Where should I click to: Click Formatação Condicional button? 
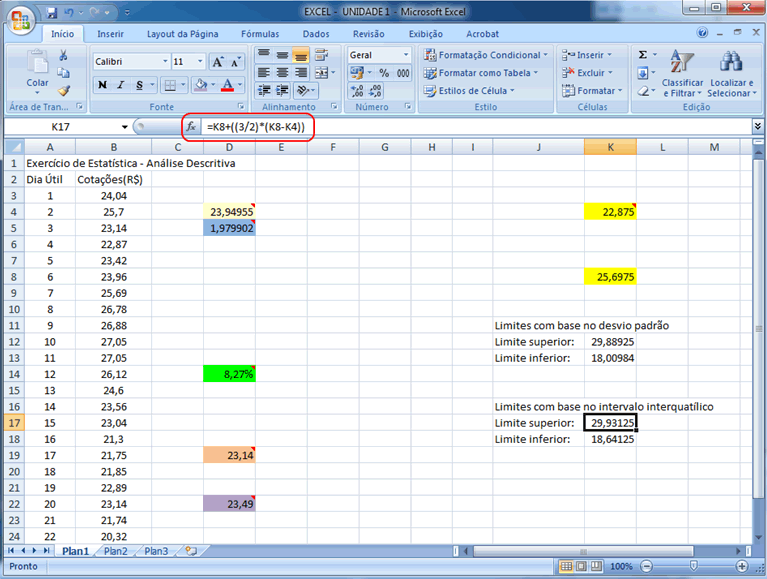pyautogui.click(x=484, y=55)
